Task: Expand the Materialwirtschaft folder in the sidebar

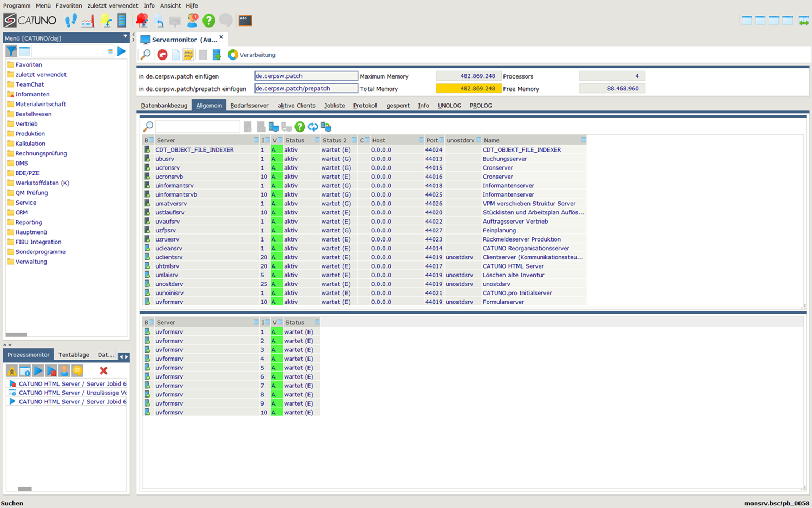Action: [42, 104]
